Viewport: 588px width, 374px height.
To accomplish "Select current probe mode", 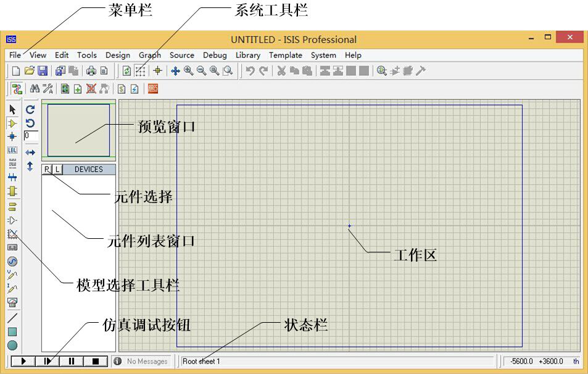I will coord(12,288).
